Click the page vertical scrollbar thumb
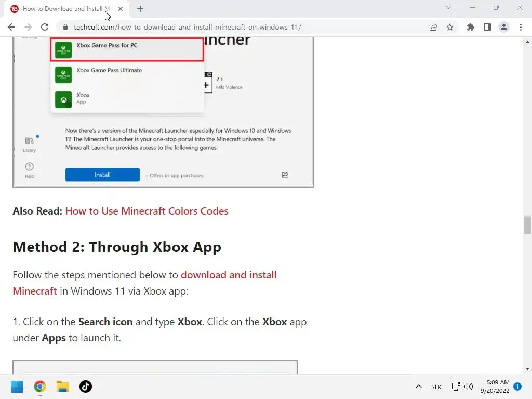 click(527, 224)
